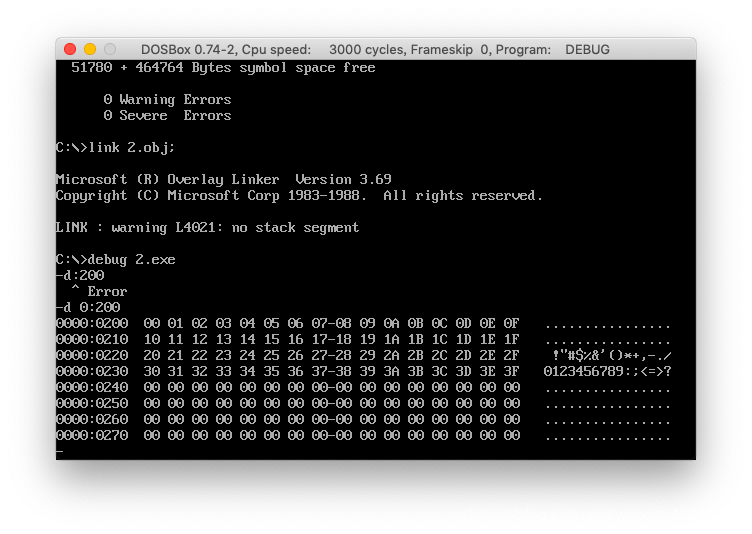
Task: Click hex byte 0D in row 0200
Action: (463, 323)
